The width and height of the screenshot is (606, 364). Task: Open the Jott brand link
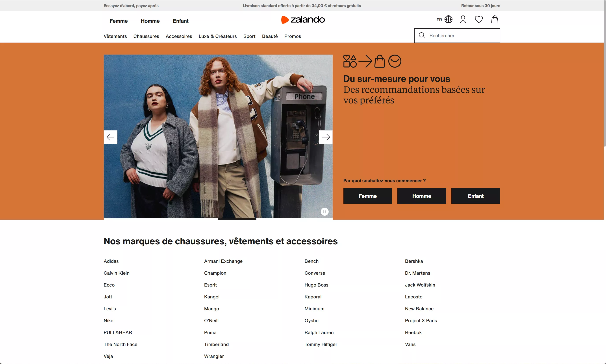click(108, 297)
